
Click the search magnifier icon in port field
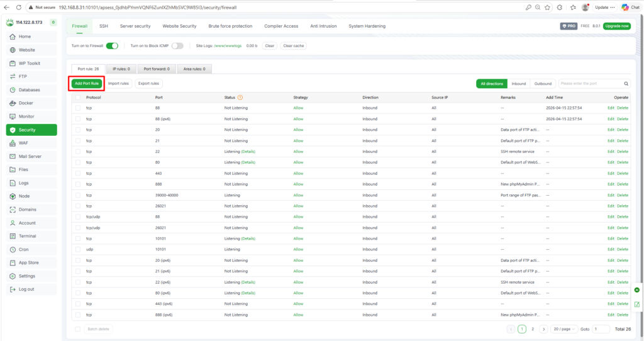626,84
